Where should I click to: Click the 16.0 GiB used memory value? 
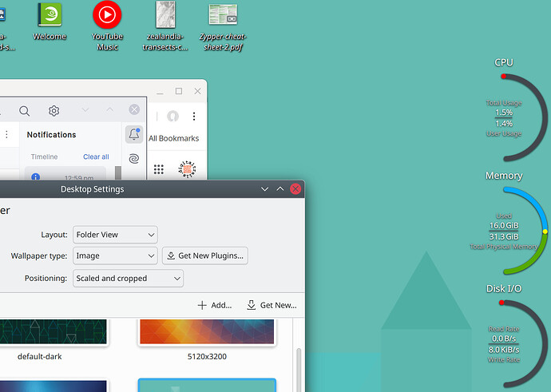504,225
